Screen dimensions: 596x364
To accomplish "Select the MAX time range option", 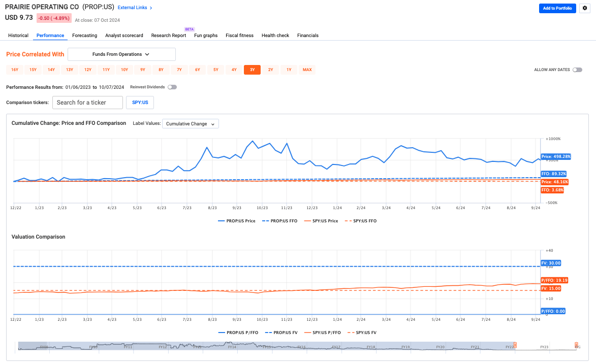I will coord(307,70).
